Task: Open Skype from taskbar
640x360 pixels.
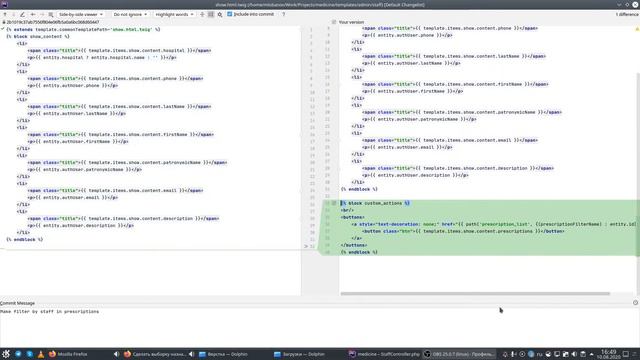Action: [x=29, y=354]
